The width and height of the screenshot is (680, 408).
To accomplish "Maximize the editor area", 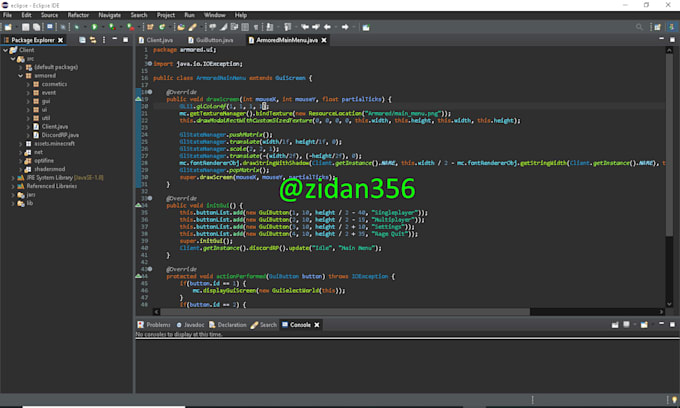I will point(673,39).
